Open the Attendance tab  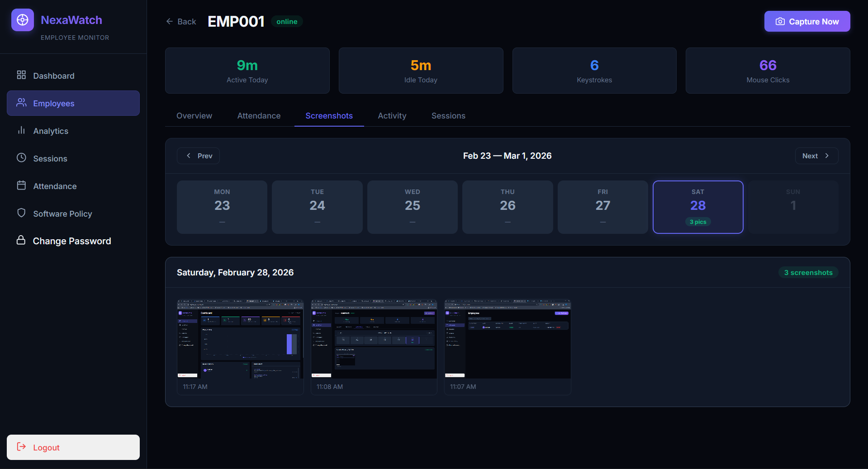259,116
